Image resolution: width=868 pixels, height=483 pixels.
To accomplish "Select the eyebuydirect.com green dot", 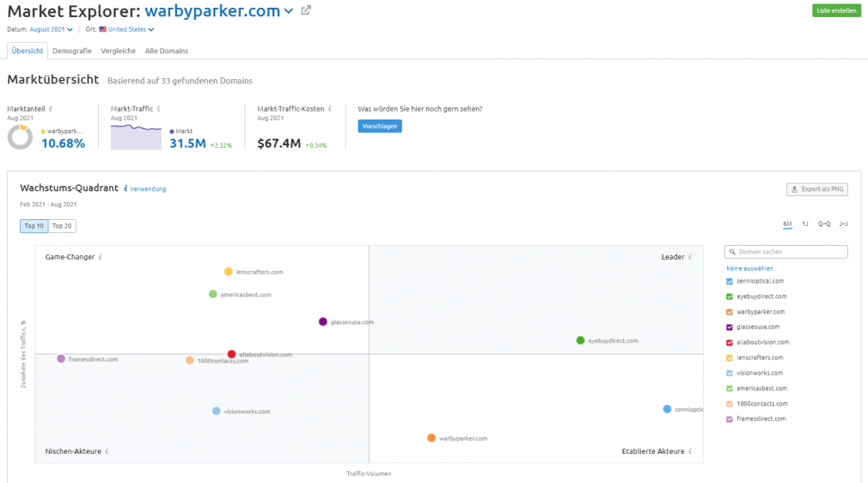I will (x=580, y=340).
